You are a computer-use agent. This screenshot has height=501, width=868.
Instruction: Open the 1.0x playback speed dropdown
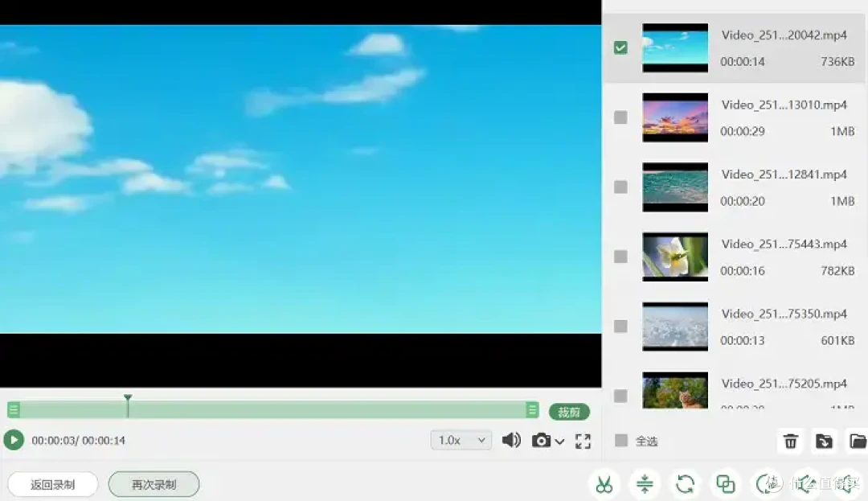pyautogui.click(x=461, y=440)
